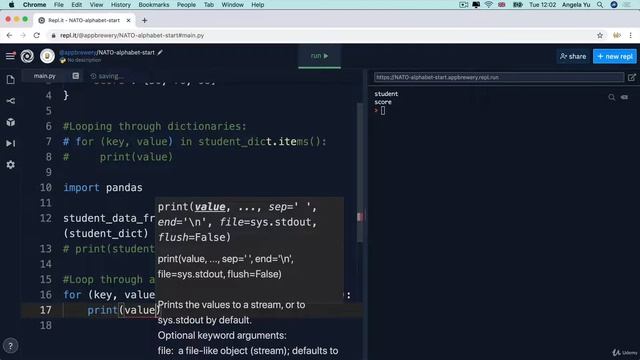This screenshot has width=640, height=360.
Task: Open the Edit menu
Action: pyautogui.click(x=76, y=4)
